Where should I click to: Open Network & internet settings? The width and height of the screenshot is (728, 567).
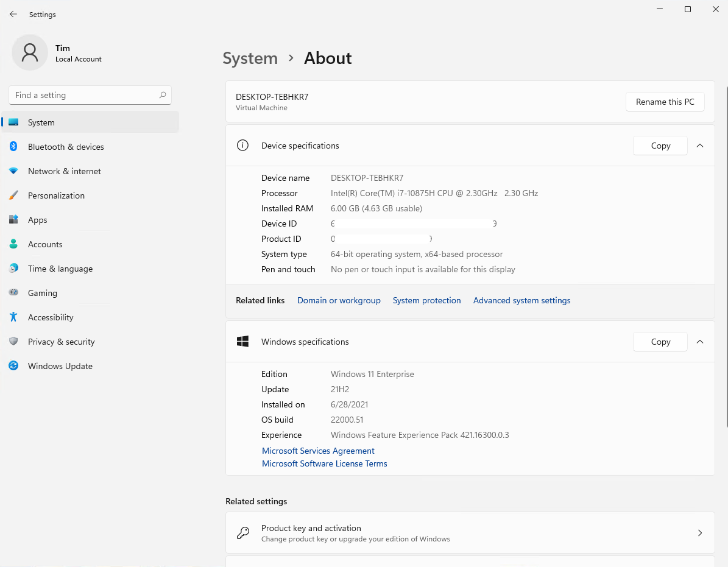point(91,171)
